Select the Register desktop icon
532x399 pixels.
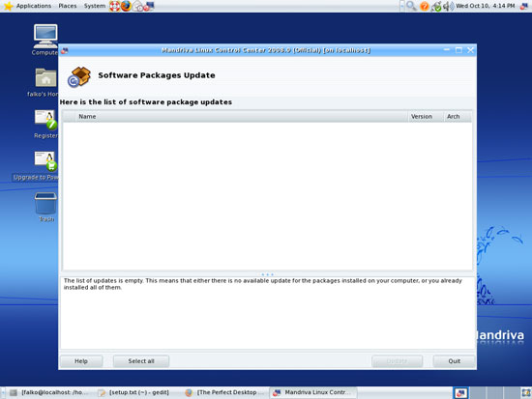click(x=45, y=124)
